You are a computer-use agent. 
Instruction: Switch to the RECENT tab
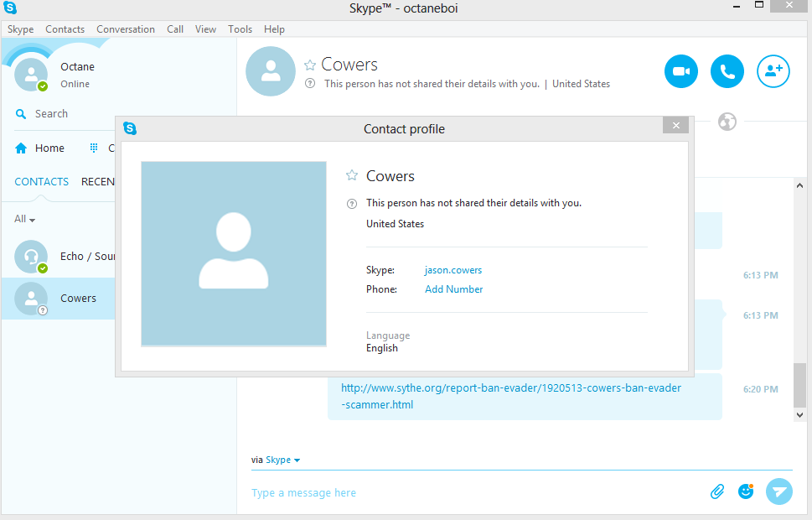(x=98, y=181)
